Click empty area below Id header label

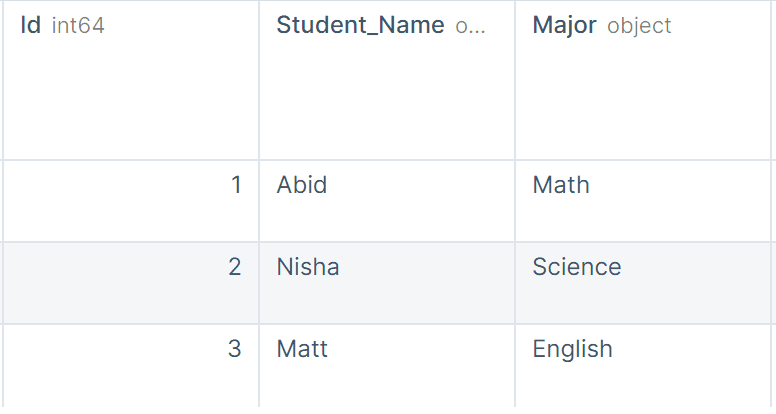131,99
